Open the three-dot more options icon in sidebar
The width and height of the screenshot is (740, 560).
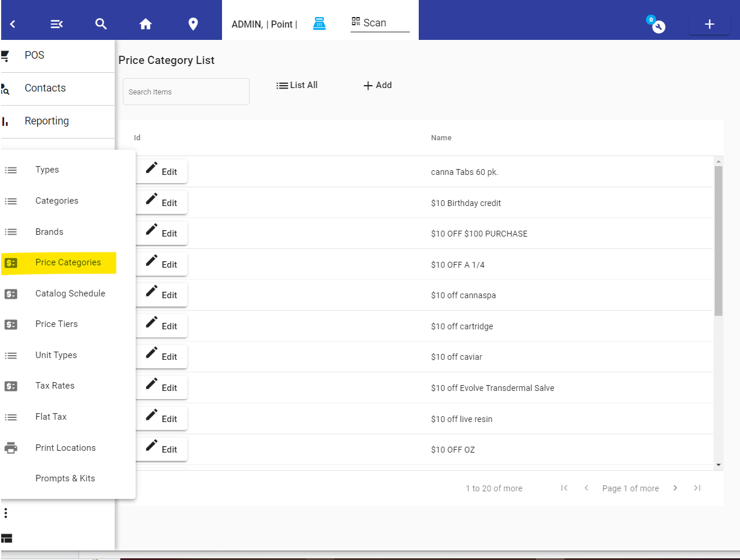(x=6, y=513)
